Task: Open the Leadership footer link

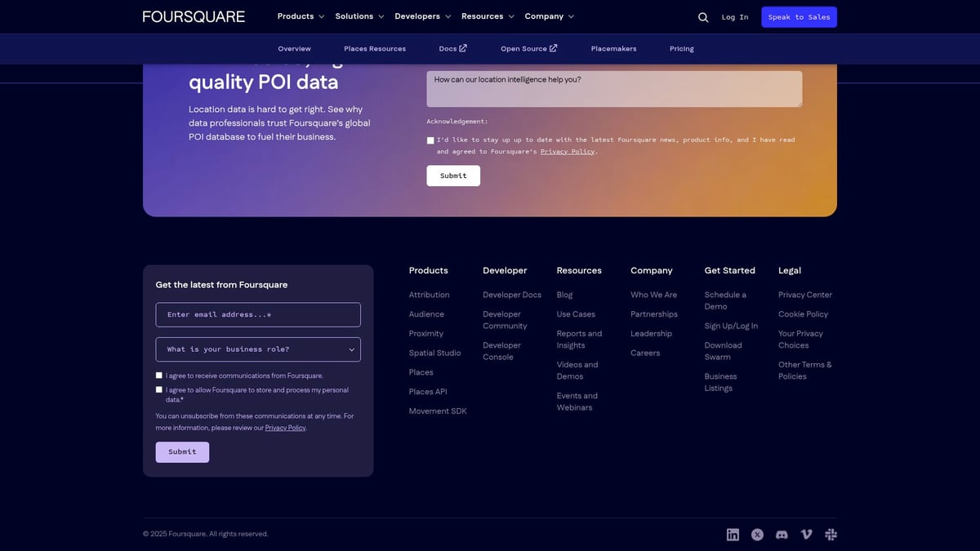Action: coord(651,334)
